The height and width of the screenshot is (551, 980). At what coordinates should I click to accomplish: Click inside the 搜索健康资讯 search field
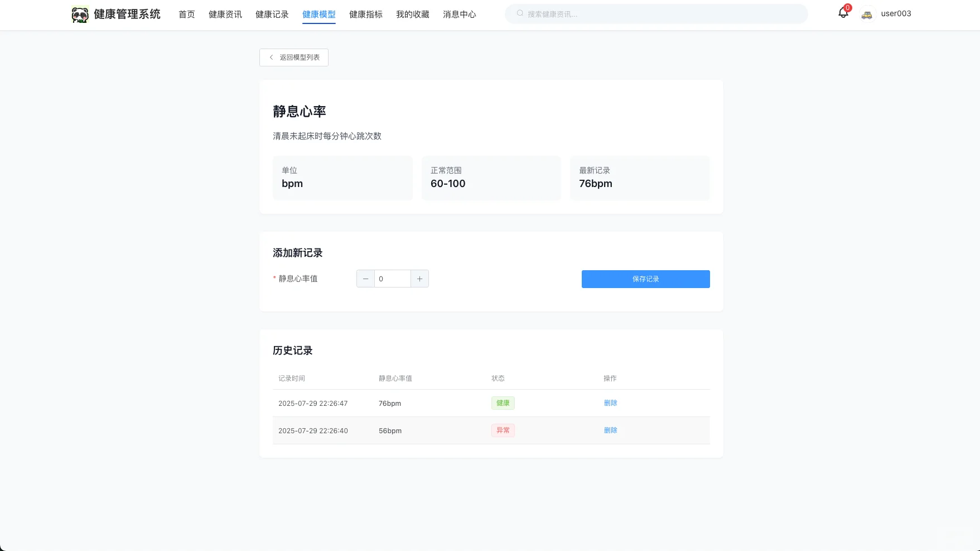(614, 13)
